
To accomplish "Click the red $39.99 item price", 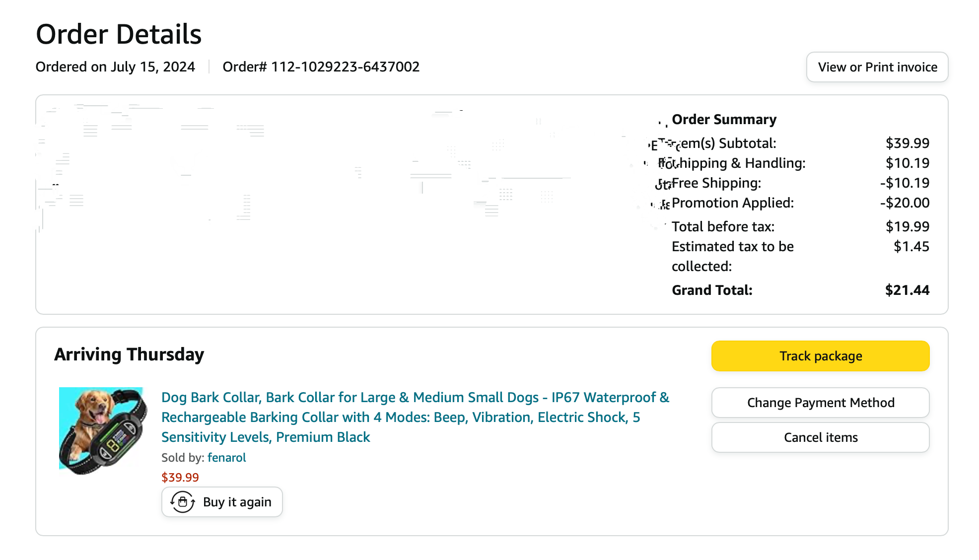I will (180, 477).
